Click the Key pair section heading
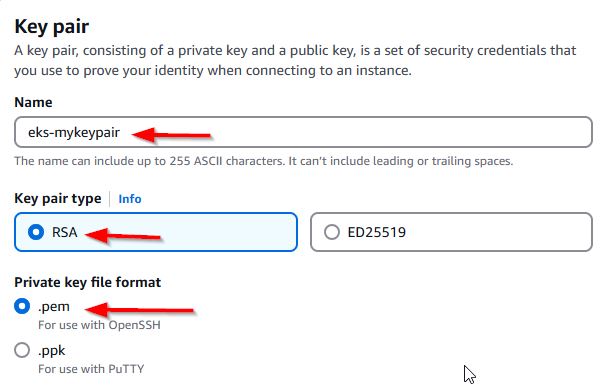The image size is (605, 391). (52, 27)
